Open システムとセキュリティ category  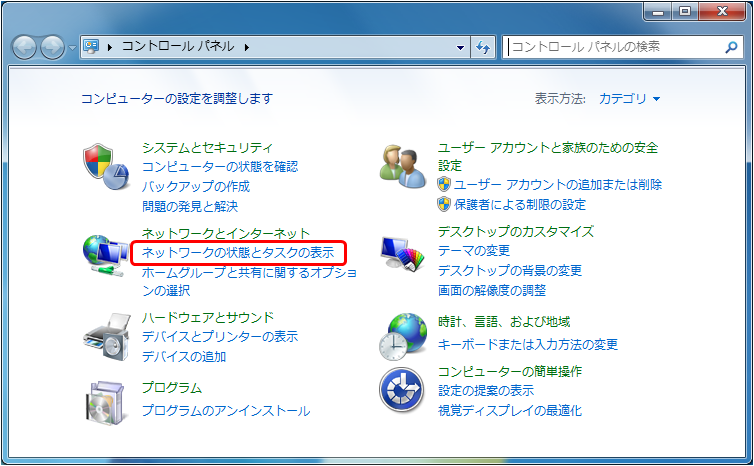pyautogui.click(x=207, y=147)
